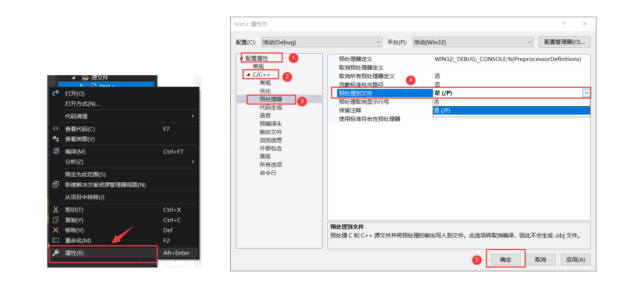This screenshot has height=291, width=644.
Task: Expand the 分析(Z) submenu arrow
Action: (193, 162)
